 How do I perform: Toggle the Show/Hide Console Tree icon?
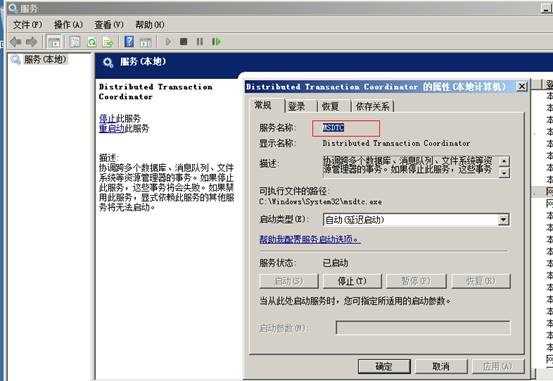pyautogui.click(x=54, y=42)
